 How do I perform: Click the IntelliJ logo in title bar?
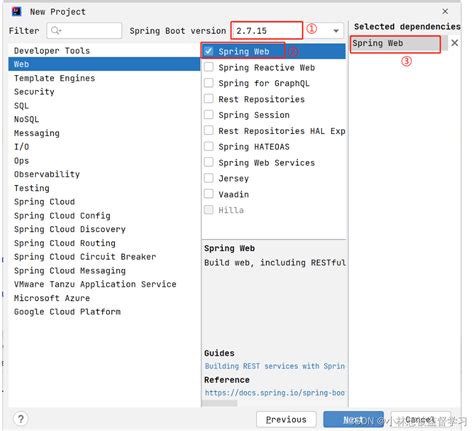[17, 12]
